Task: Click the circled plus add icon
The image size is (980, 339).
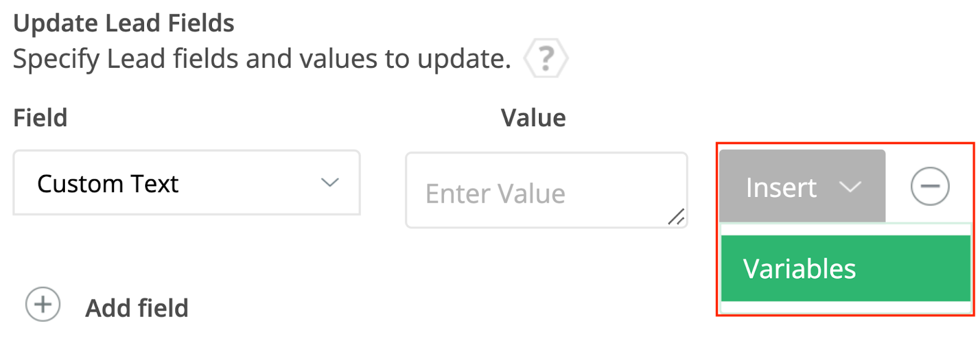Action: pyautogui.click(x=43, y=305)
